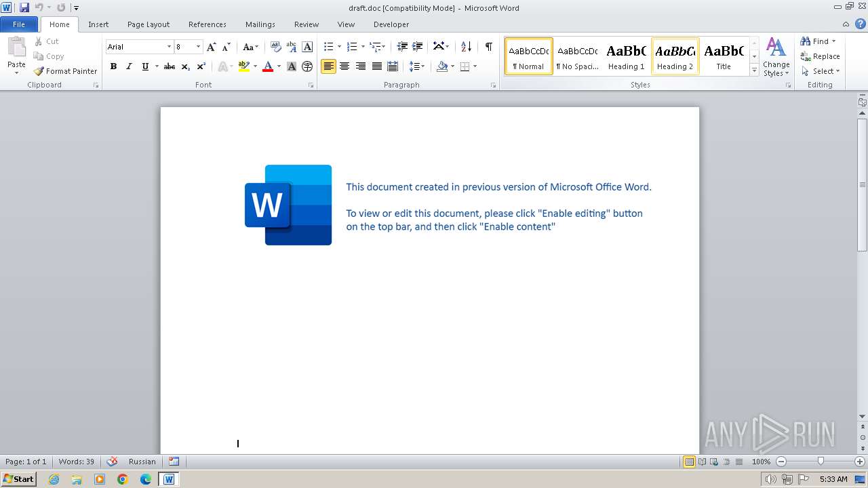This screenshot has width=868, height=488.
Task: Toggle Align Text Right
Action: 361,66
